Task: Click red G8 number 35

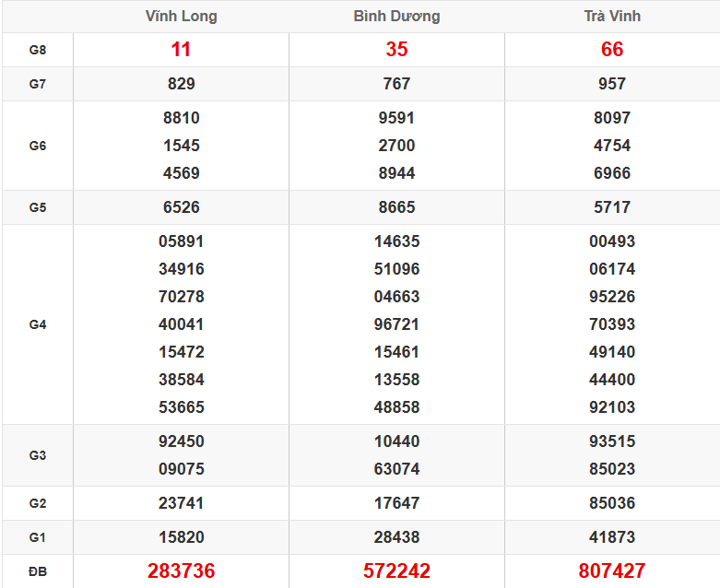Action: [396, 50]
